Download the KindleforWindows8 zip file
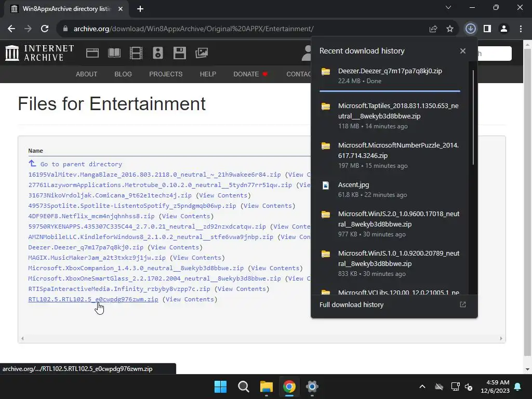This screenshot has height=399, width=532. pyautogui.click(x=151, y=237)
